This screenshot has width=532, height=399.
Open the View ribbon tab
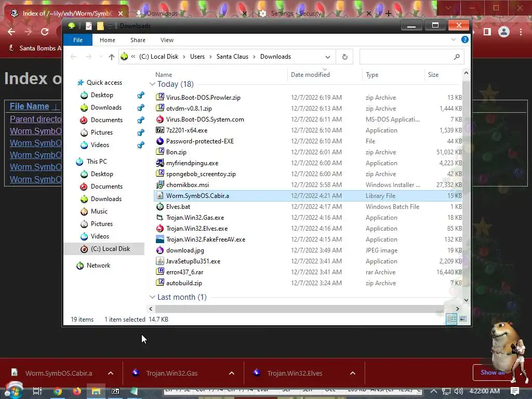[167, 40]
